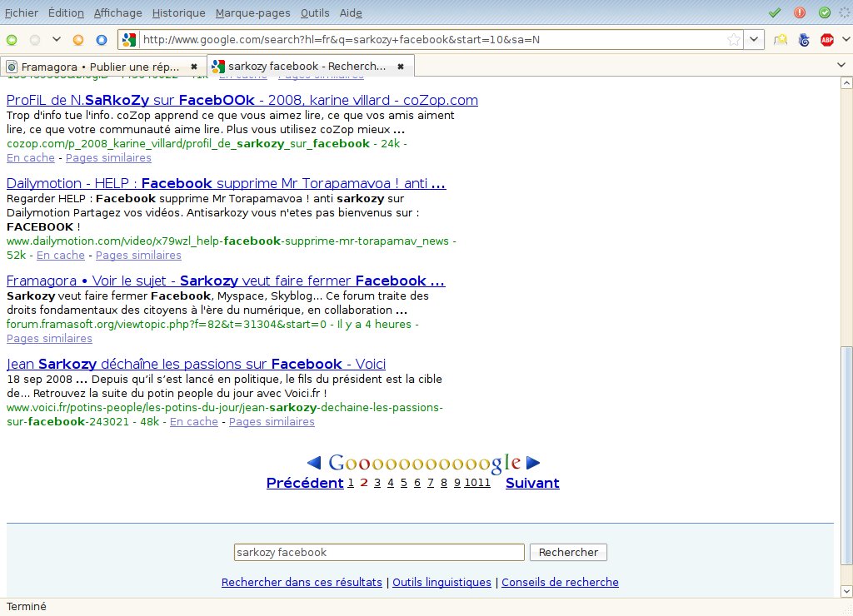Jump to results page 9
Screen dimensions: 853x616
[457, 483]
